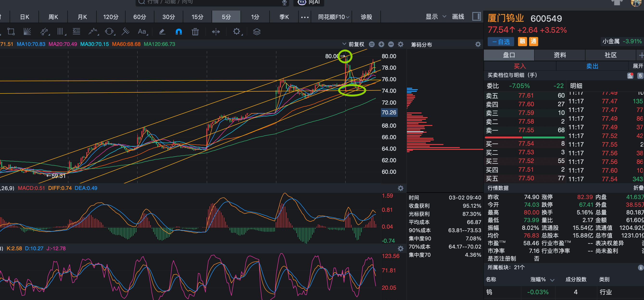Select the rectangle drawing tool
Viewport: 644px width, 300px height.
11,31
